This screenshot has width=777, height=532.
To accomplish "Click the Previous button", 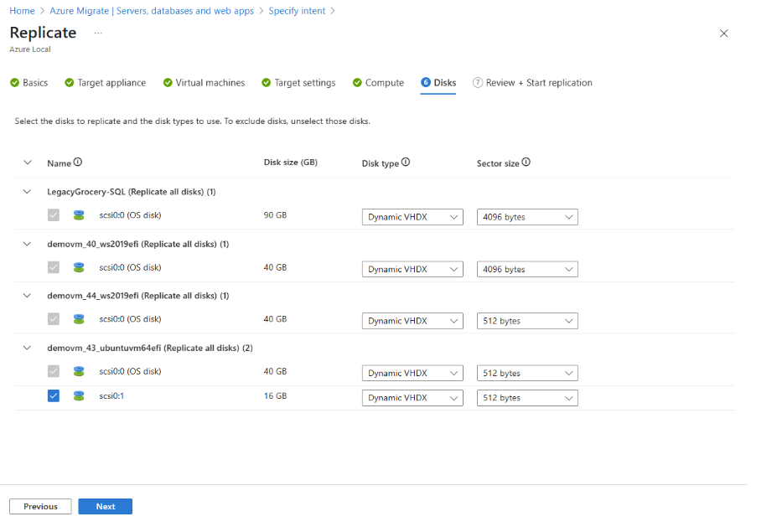I will [x=40, y=506].
